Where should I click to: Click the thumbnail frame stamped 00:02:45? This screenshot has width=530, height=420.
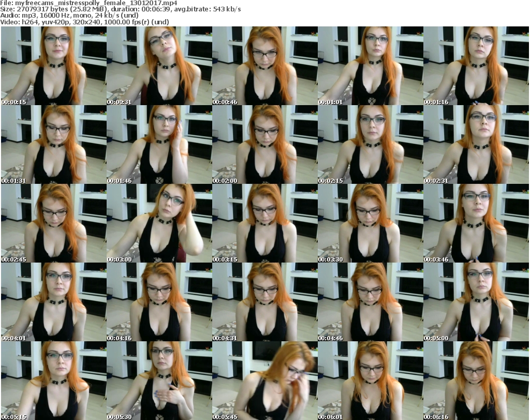(54, 223)
